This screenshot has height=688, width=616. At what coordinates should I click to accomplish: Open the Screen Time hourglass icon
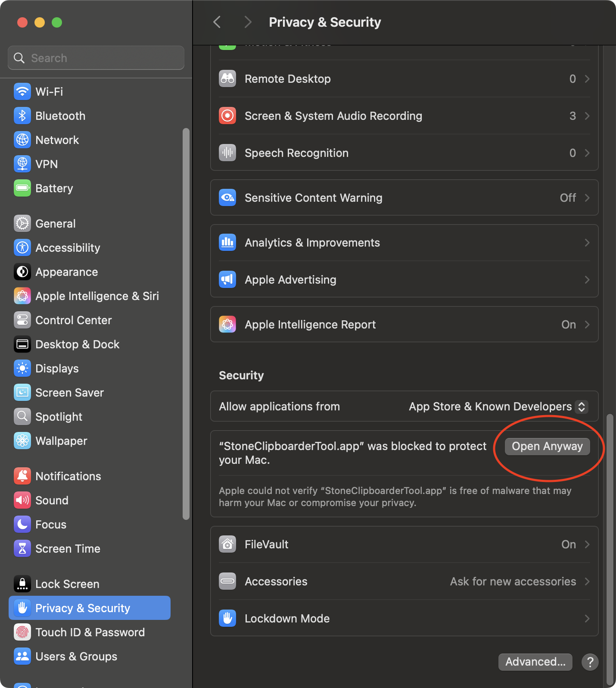[x=22, y=548]
